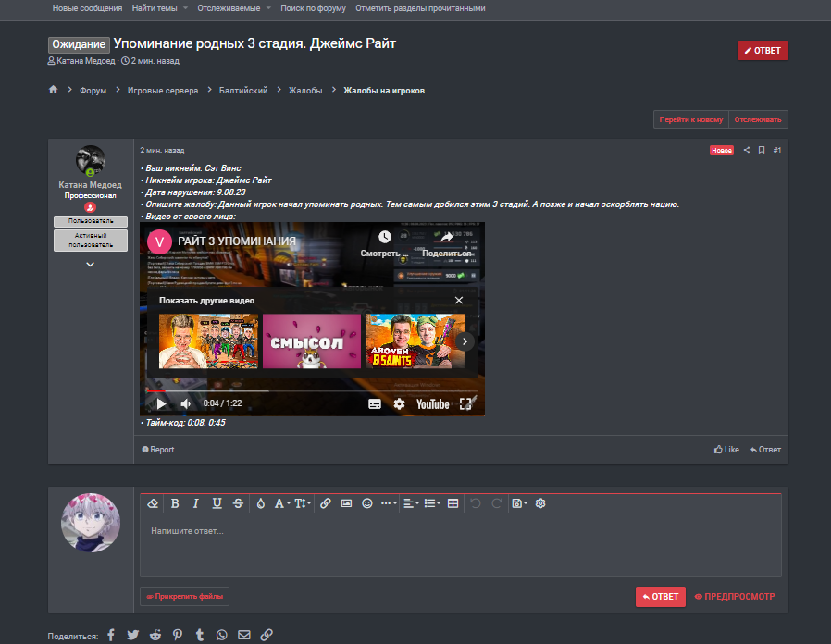Click the Прикрепить файлы button
Viewport: 831px width, 644px height.
click(184, 597)
